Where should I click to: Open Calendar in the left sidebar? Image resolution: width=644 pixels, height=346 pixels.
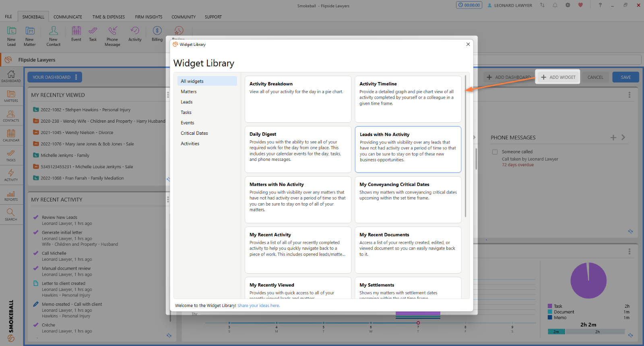11,136
